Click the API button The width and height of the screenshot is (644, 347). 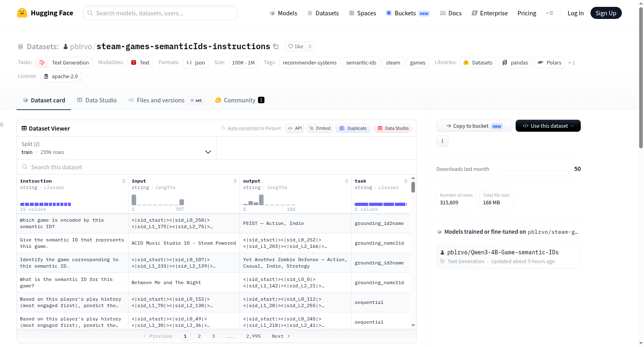[295, 128]
